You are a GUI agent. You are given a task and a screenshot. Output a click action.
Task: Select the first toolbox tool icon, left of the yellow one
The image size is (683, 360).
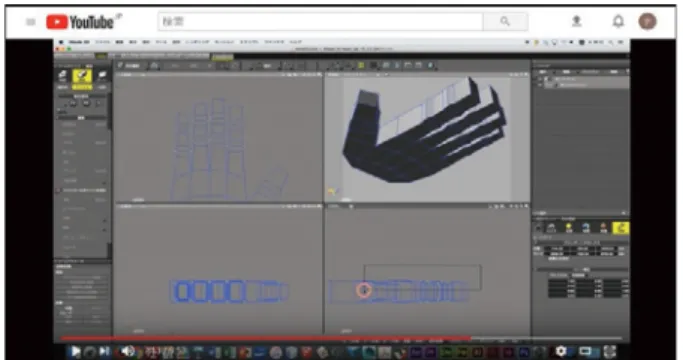(x=62, y=77)
